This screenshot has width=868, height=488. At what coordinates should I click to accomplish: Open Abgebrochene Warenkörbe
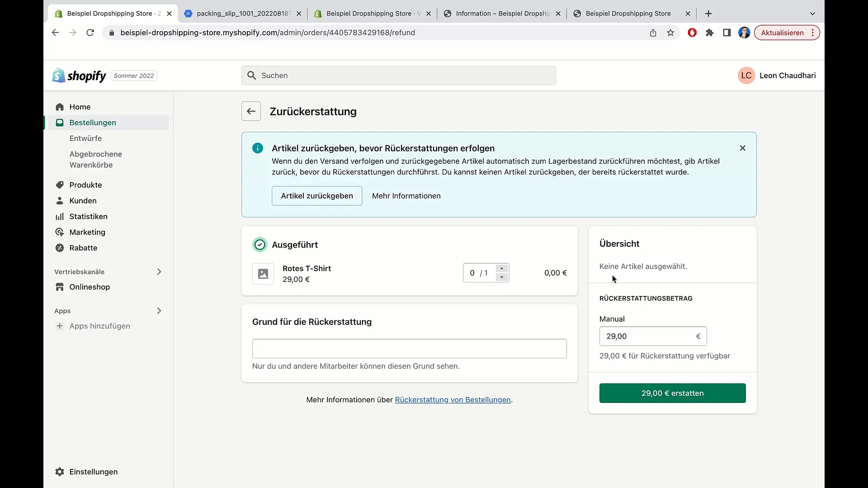(95, 160)
